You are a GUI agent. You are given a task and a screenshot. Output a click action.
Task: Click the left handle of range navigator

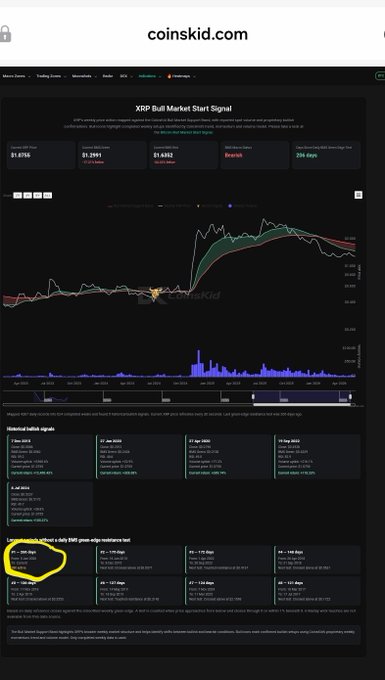coord(253,396)
